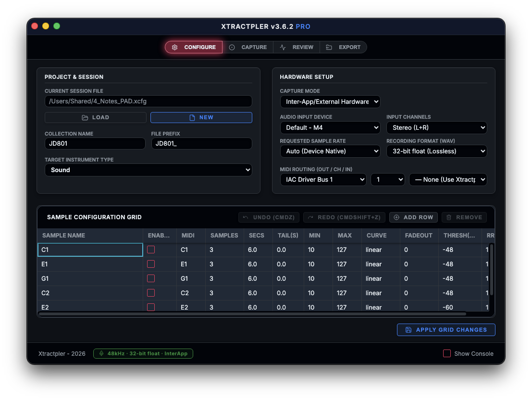
Task: Click the Curve column header
Action: (381, 235)
